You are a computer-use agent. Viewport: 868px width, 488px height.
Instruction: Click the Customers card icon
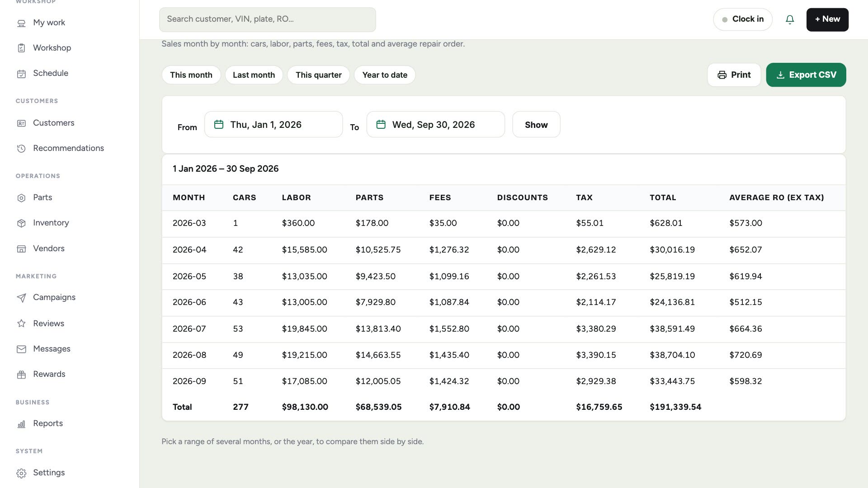21,123
